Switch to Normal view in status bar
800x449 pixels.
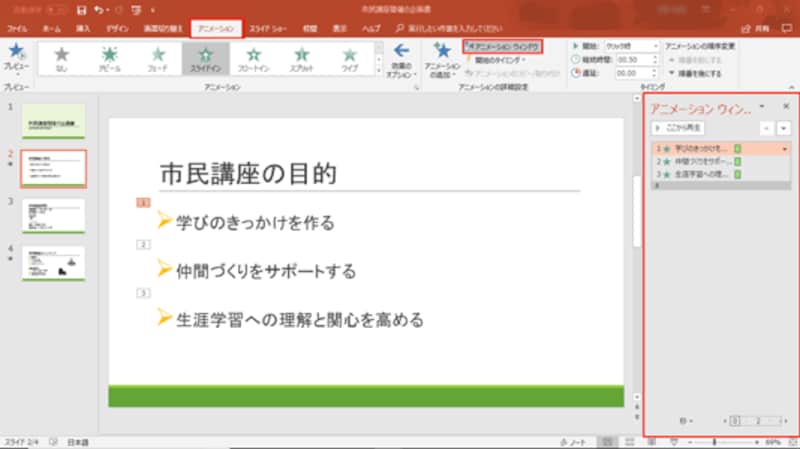607,442
